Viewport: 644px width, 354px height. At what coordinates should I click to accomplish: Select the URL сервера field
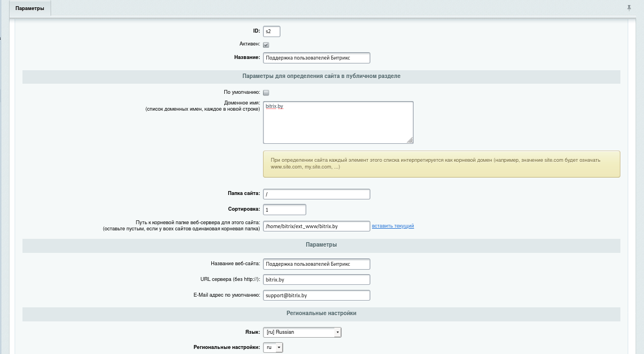[x=316, y=280]
